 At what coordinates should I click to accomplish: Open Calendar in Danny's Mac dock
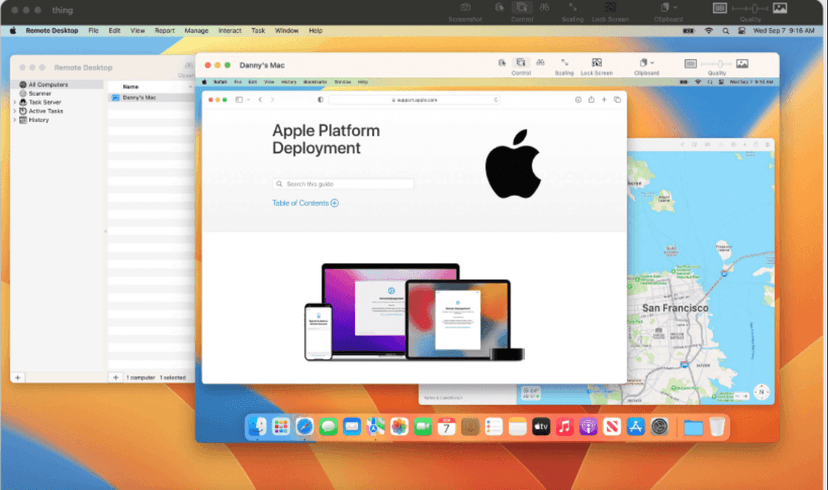coord(446,427)
